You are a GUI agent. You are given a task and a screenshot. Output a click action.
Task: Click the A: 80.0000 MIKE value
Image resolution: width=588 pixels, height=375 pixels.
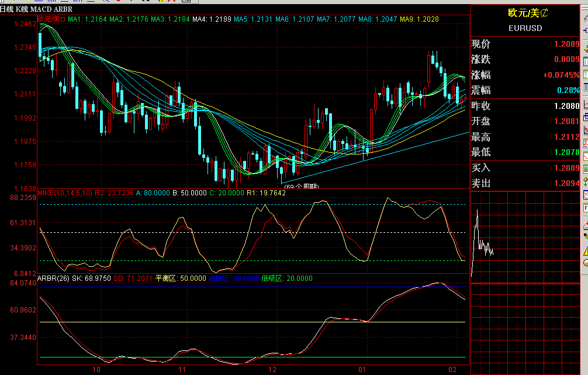tap(153, 193)
